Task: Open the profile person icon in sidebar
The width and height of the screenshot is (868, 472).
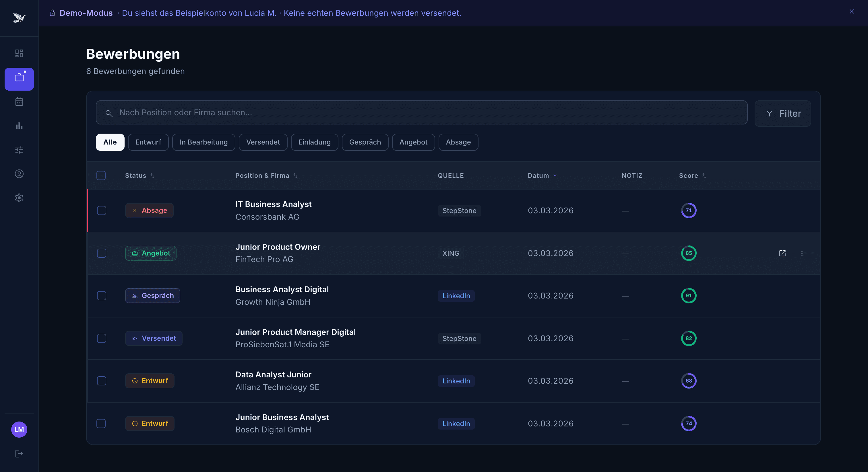Action: point(19,174)
